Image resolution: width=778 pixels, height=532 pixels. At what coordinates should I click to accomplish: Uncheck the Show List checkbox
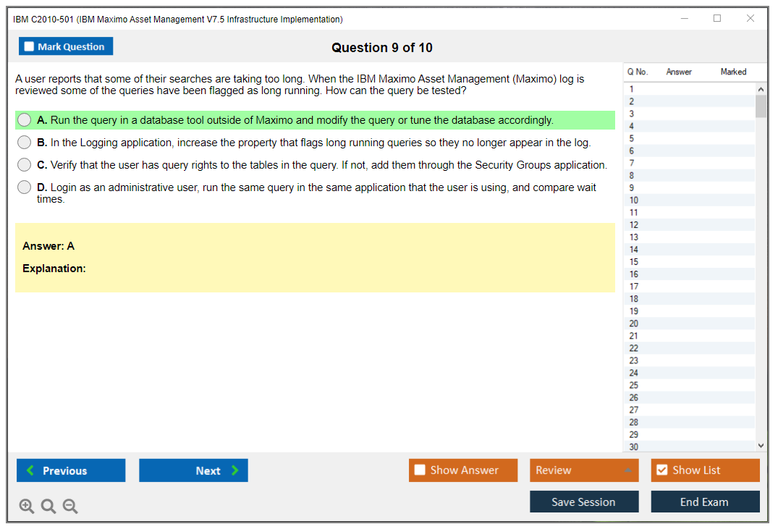tap(661, 470)
